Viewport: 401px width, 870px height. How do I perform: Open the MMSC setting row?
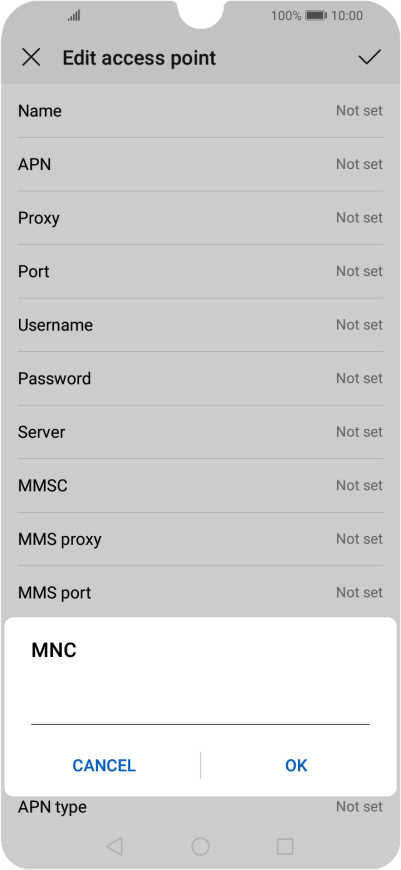200,485
